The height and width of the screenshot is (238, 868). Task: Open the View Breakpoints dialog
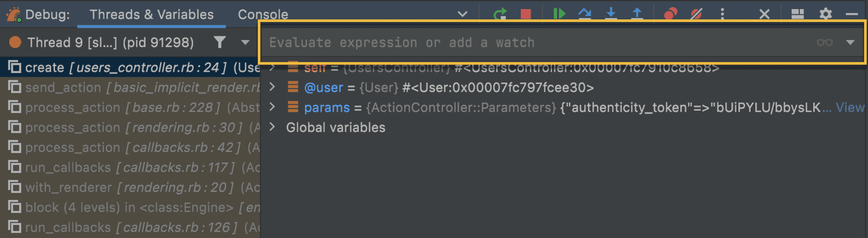(x=670, y=14)
